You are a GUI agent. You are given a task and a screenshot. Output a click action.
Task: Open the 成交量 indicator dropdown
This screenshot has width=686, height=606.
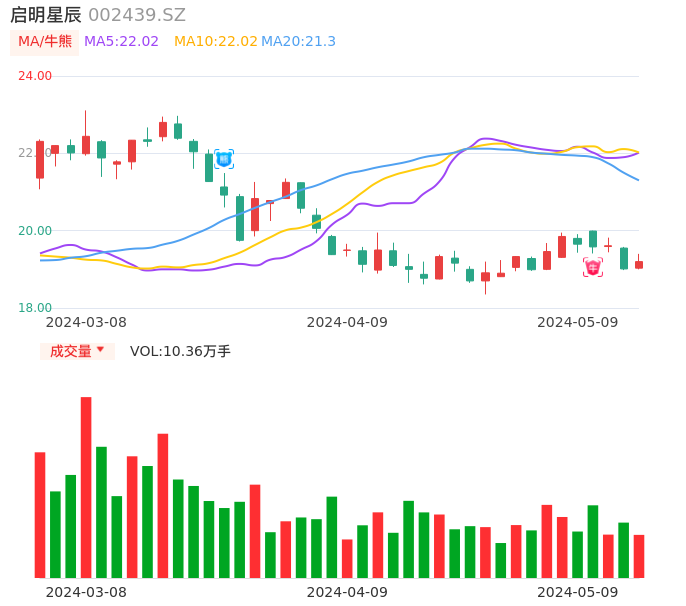point(77,351)
